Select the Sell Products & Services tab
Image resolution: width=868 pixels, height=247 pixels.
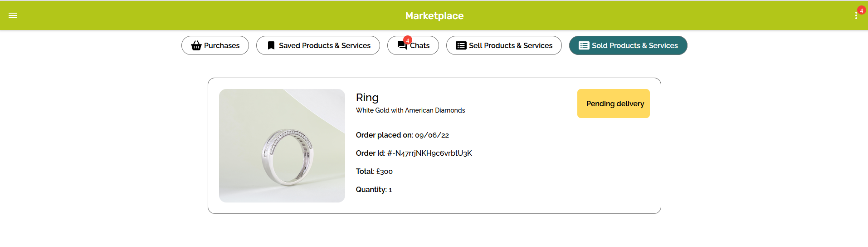pyautogui.click(x=510, y=45)
